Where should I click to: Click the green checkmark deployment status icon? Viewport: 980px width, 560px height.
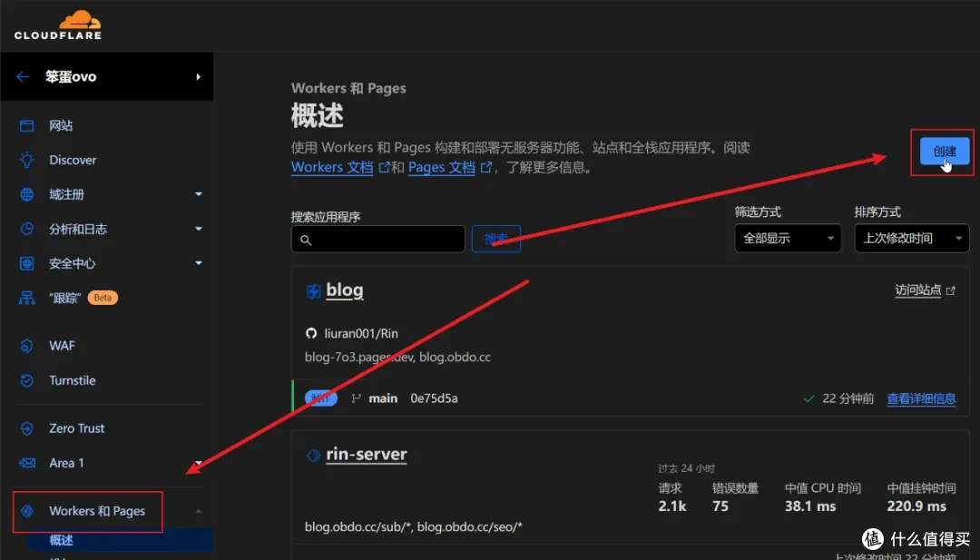(808, 398)
